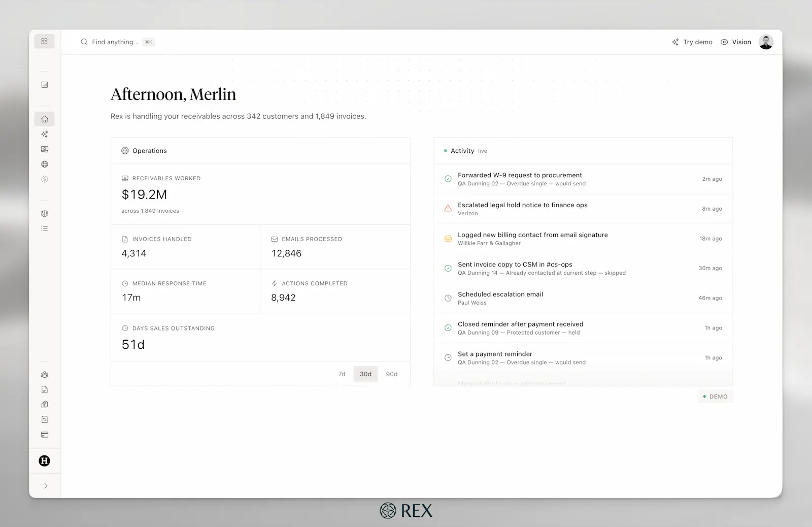Click the greyed dollar coin sidebar icon
812x527 pixels.
pos(44,179)
